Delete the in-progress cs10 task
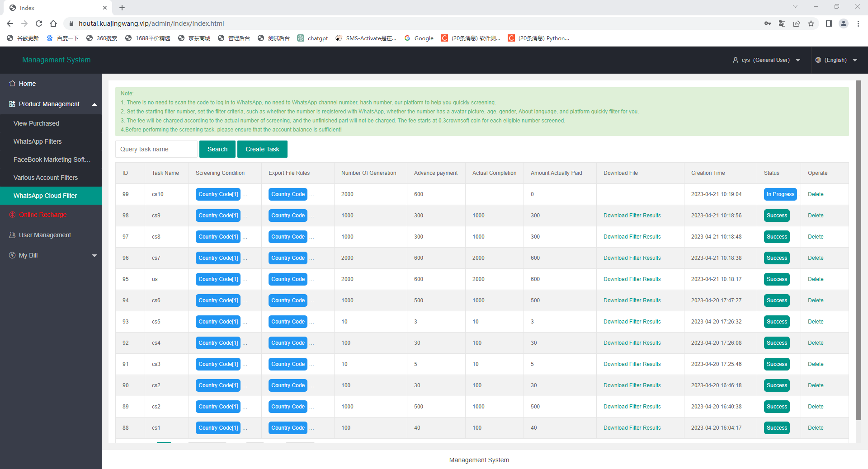 (815, 194)
